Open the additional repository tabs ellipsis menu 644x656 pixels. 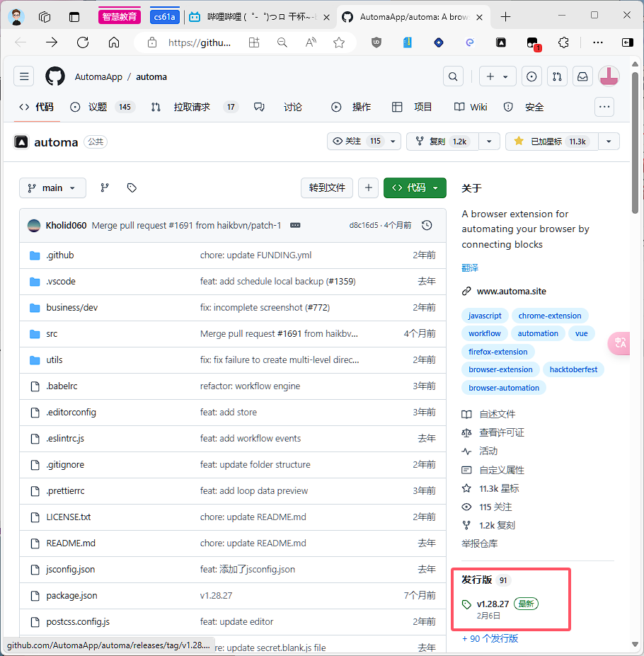click(604, 107)
